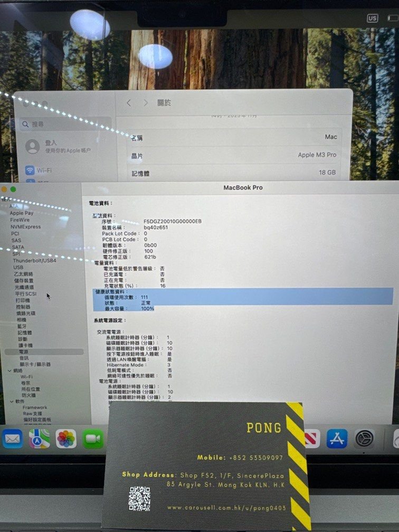399x532 pixels.
Task: Click the 狀態 value 正常
Action: click(x=146, y=303)
